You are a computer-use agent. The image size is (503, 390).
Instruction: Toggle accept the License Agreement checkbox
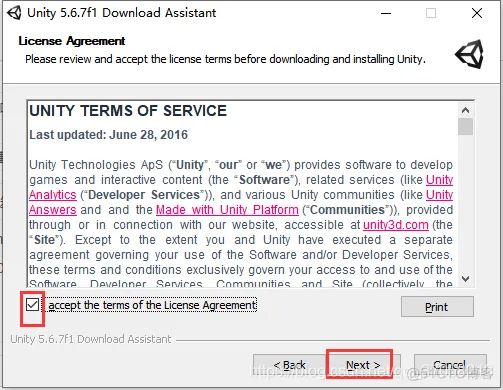point(32,305)
